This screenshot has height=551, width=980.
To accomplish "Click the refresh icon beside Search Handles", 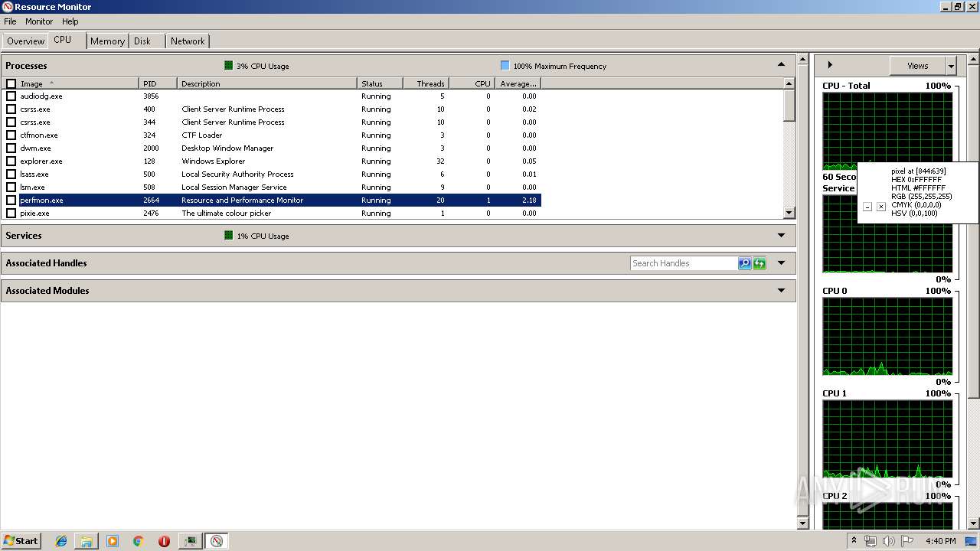I will [759, 263].
